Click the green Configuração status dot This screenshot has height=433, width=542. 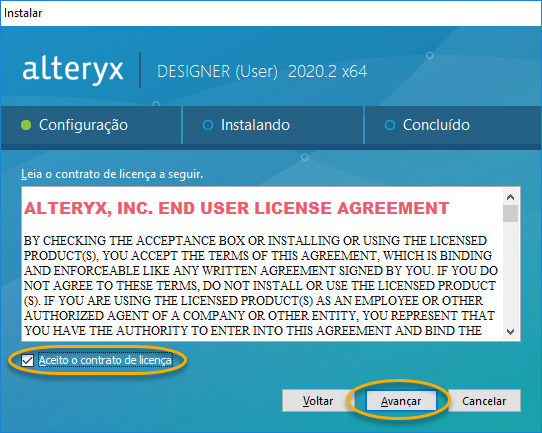coord(26,125)
